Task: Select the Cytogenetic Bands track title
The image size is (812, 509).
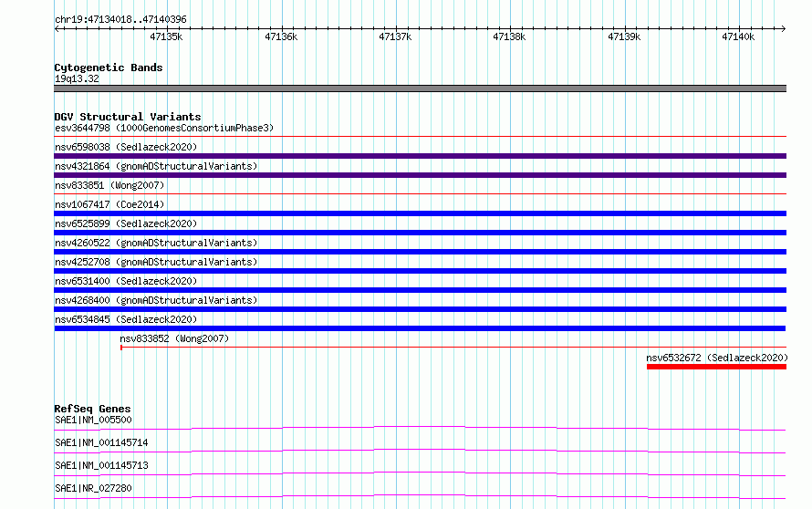Action: [109, 68]
